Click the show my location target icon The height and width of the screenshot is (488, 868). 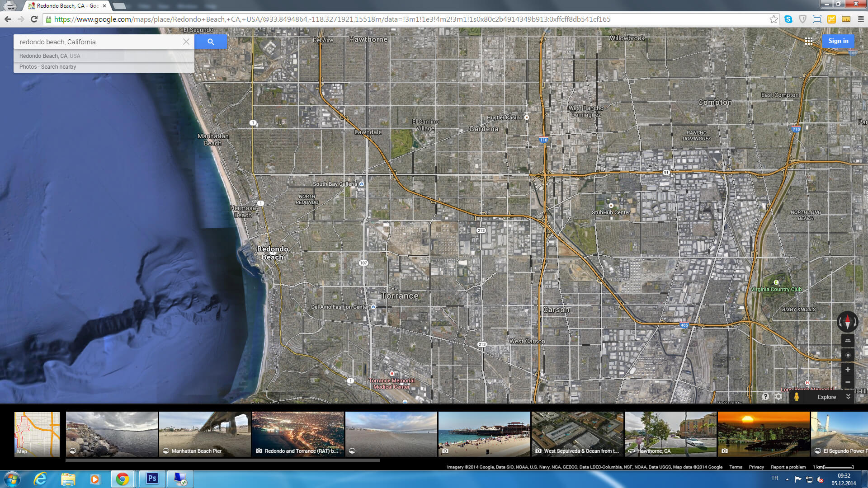(848, 355)
